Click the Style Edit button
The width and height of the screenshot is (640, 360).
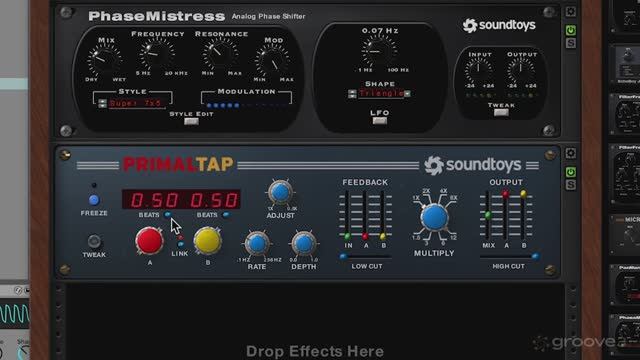click(x=191, y=121)
